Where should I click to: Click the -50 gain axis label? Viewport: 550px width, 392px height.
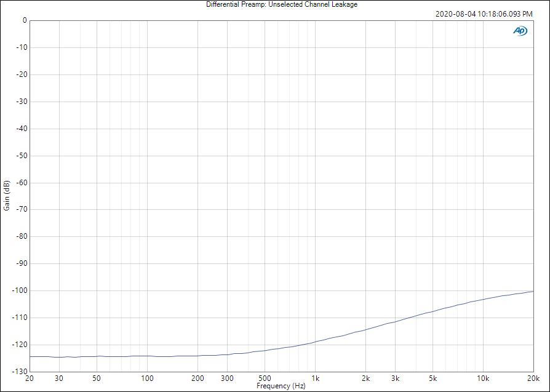pyautogui.click(x=22, y=156)
